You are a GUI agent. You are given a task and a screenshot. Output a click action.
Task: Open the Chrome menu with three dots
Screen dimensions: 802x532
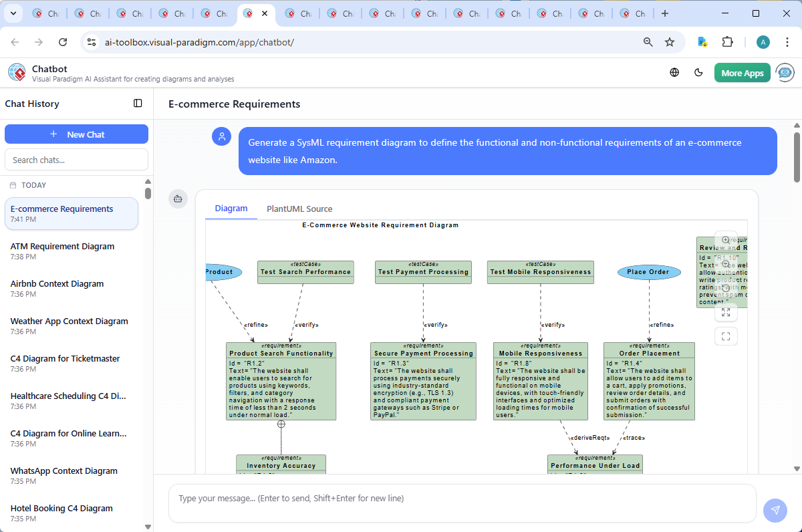[787, 41]
